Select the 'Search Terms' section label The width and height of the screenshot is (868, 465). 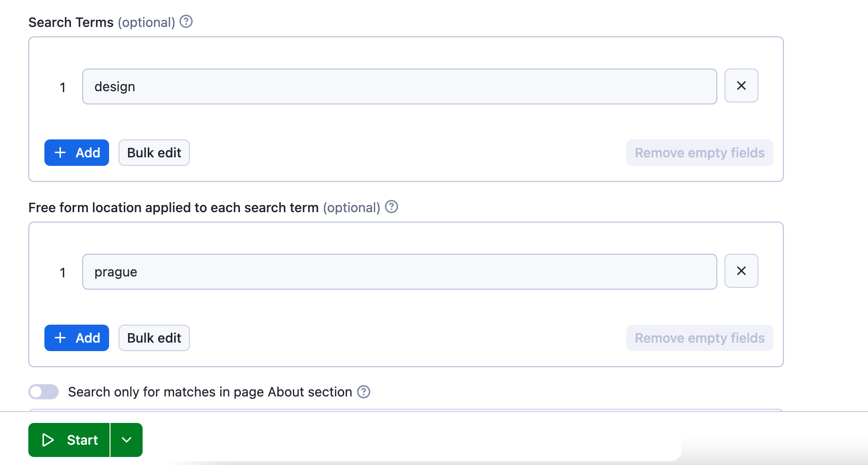pos(71,22)
